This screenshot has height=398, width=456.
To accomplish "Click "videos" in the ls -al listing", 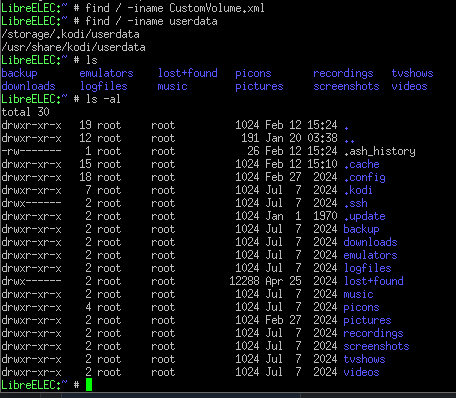I will [x=361, y=372].
